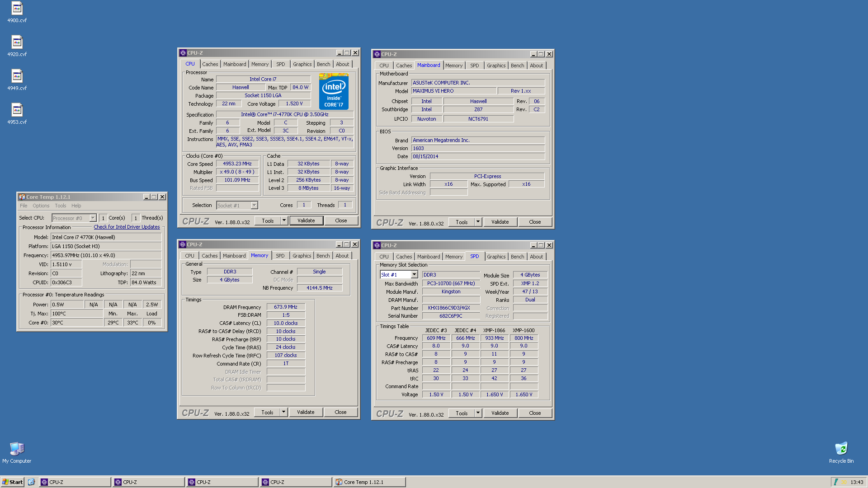Expand the Tools arrow in Memory window

tap(283, 412)
